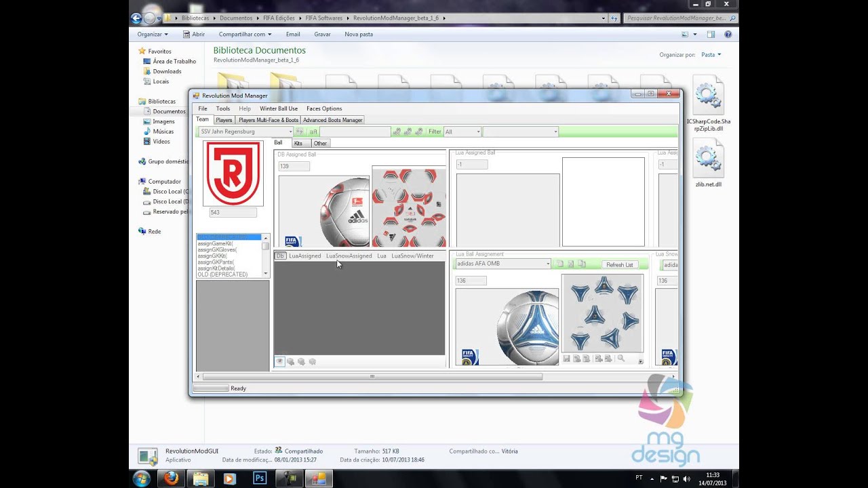
Task: Click the third abc search icon in toolbar
Action: [x=418, y=131]
